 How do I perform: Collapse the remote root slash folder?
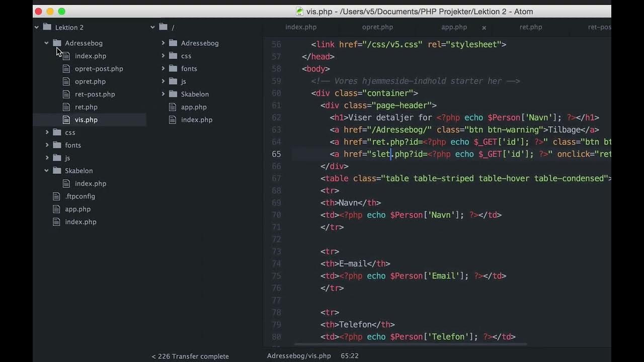coord(152,27)
